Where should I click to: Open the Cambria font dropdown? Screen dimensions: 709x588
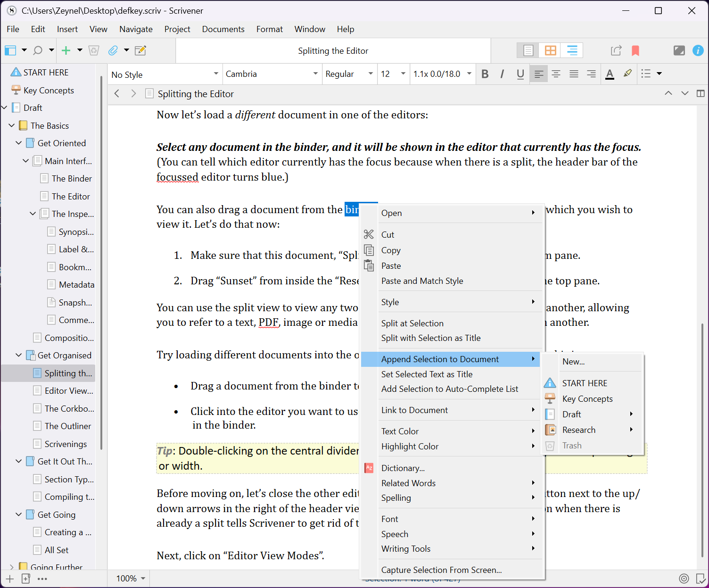click(x=272, y=74)
